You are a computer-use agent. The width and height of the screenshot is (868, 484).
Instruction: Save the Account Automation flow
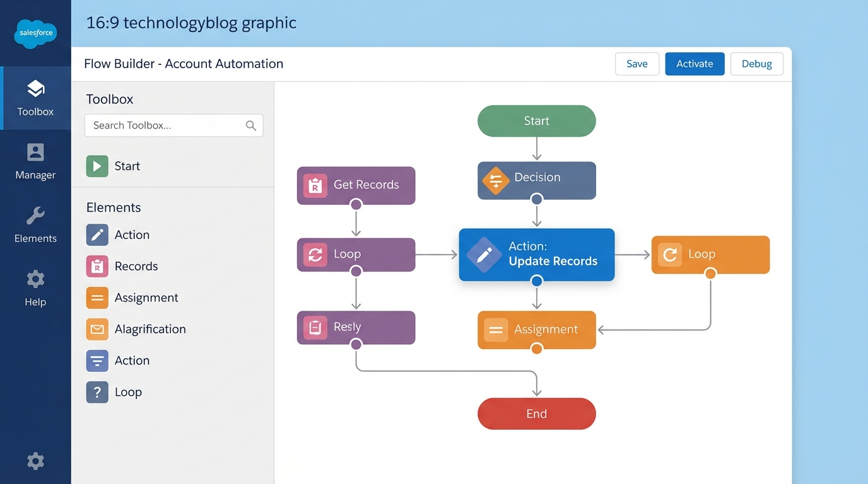tap(637, 64)
